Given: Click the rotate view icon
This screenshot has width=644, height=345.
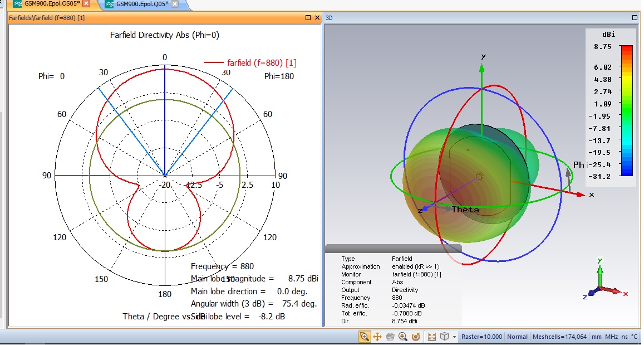Looking at the screenshot, I should pyautogui.click(x=390, y=337).
